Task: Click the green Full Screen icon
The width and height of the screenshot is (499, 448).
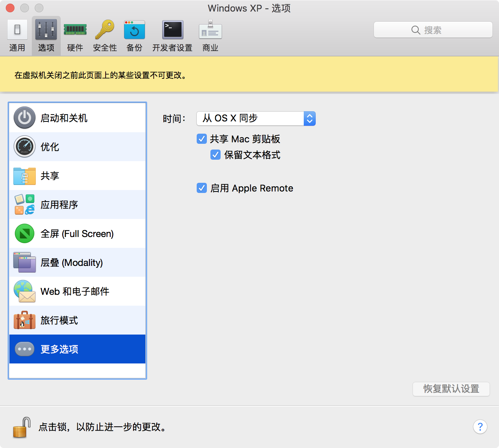Action: point(25,233)
